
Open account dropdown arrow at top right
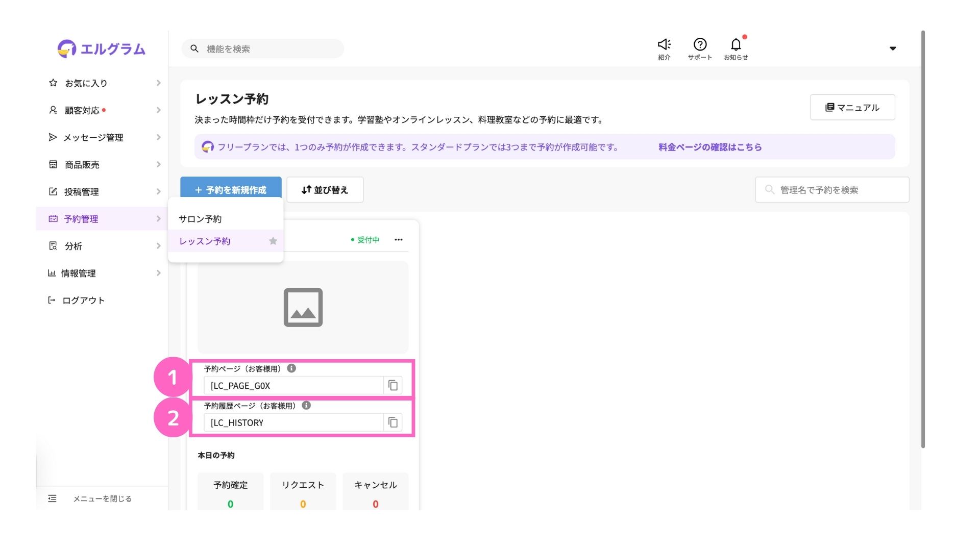pos(893,48)
